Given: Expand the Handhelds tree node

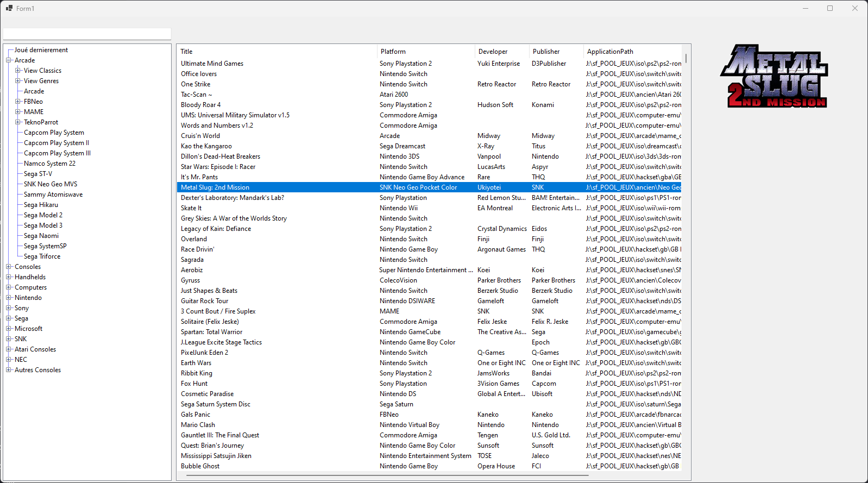Looking at the screenshot, I should pos(9,277).
